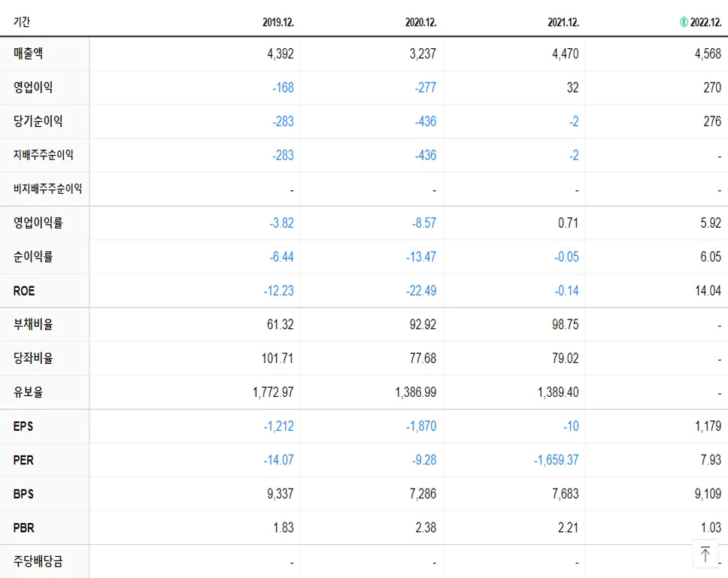Click the 유보율 value 1,386.99
Image resolution: width=728 pixels, height=578 pixels.
pyautogui.click(x=416, y=392)
